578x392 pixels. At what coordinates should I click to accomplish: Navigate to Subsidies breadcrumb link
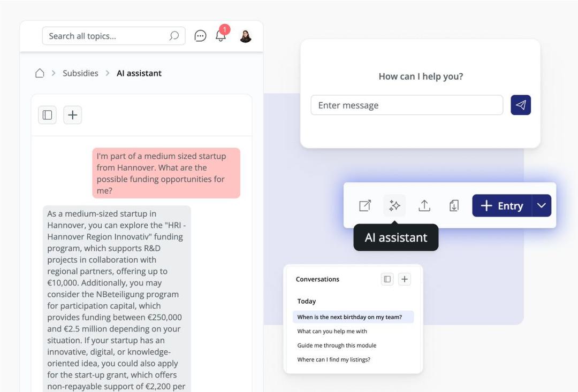80,73
